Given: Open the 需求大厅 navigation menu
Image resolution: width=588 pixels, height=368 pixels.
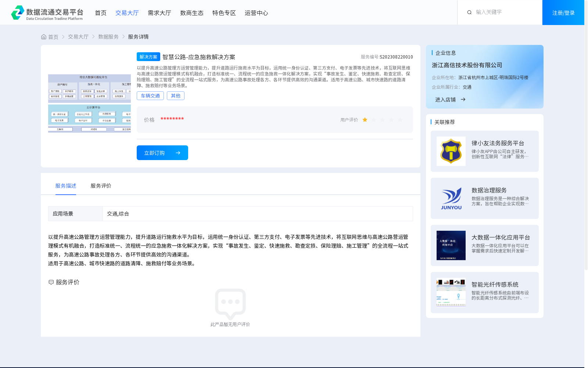Looking at the screenshot, I should (159, 13).
